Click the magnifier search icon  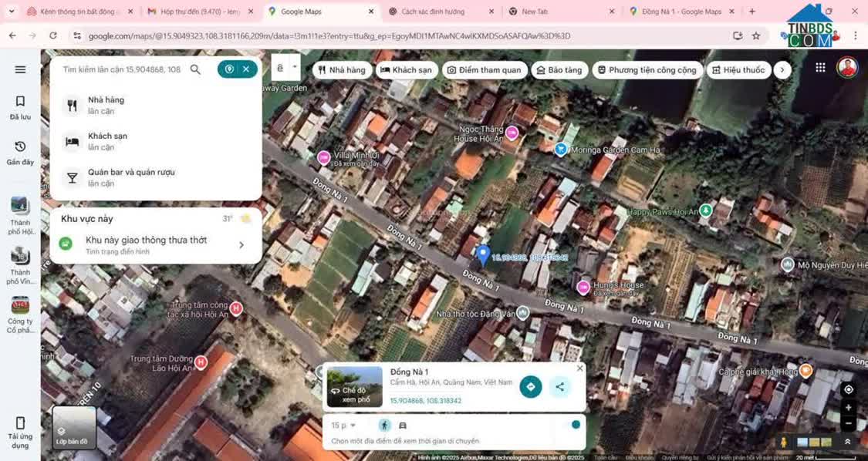195,69
